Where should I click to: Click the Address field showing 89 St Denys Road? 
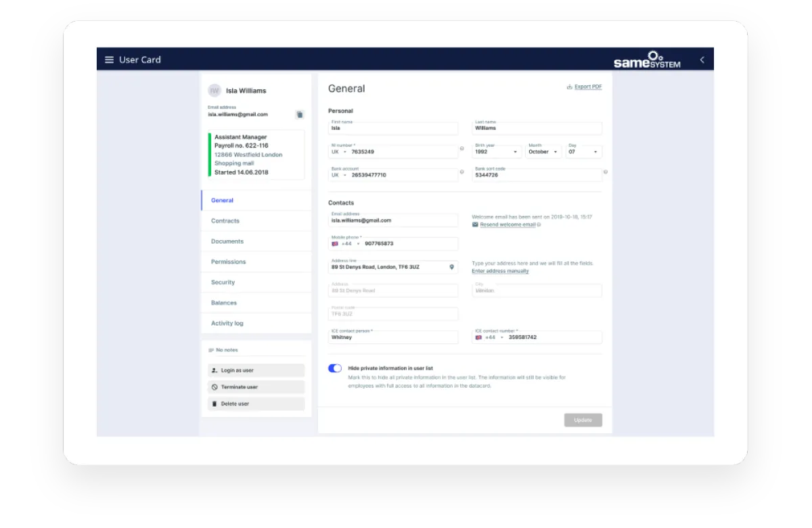(x=393, y=290)
